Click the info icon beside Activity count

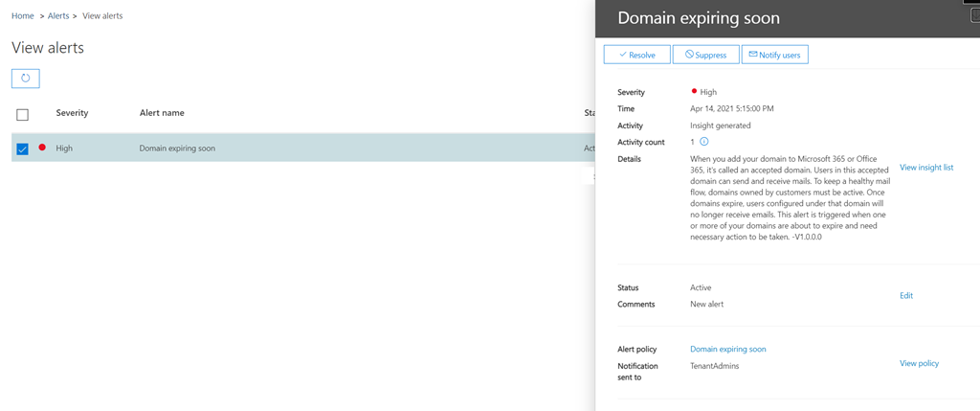click(703, 142)
